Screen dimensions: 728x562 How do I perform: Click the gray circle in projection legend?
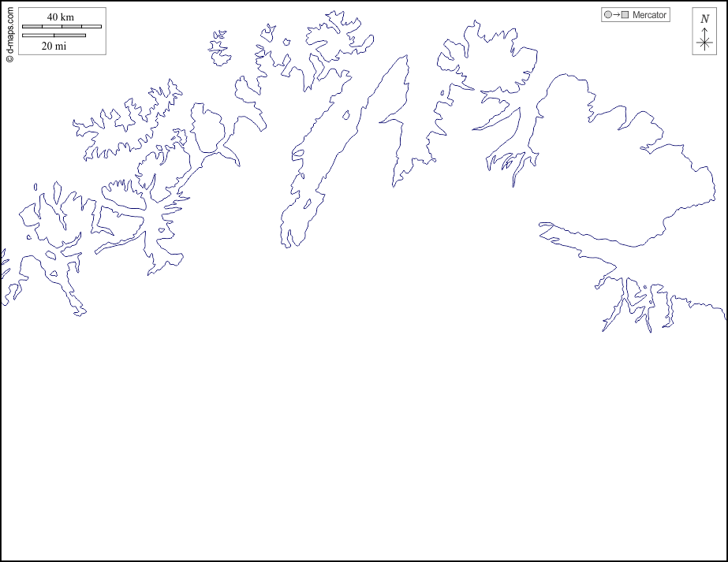click(x=607, y=15)
